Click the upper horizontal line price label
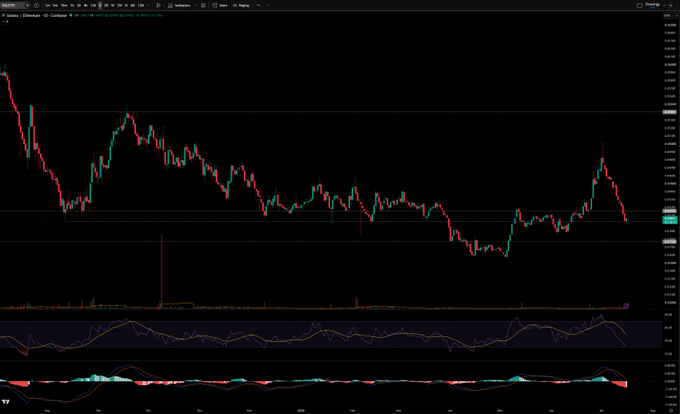The width and height of the screenshot is (680, 414). 670,112
